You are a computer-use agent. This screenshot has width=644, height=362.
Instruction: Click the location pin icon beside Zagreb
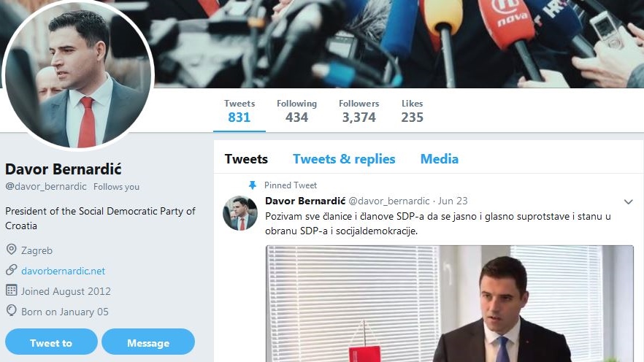11,250
